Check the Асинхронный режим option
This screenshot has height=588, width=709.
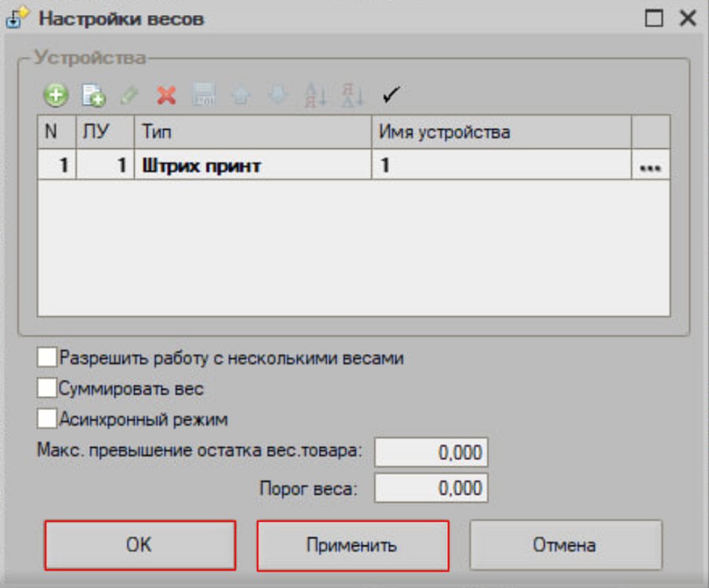47,419
